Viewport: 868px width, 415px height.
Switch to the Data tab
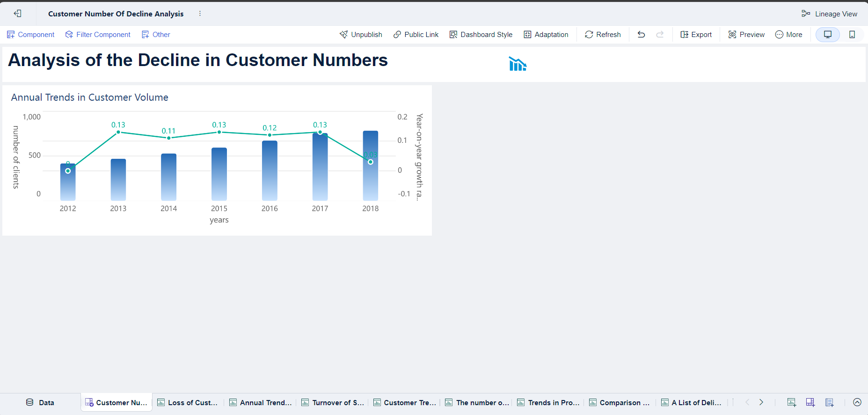coord(40,403)
